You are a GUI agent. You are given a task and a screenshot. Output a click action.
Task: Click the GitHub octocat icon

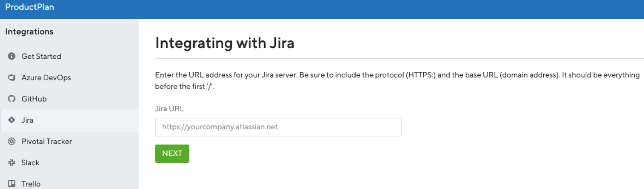[x=12, y=99]
